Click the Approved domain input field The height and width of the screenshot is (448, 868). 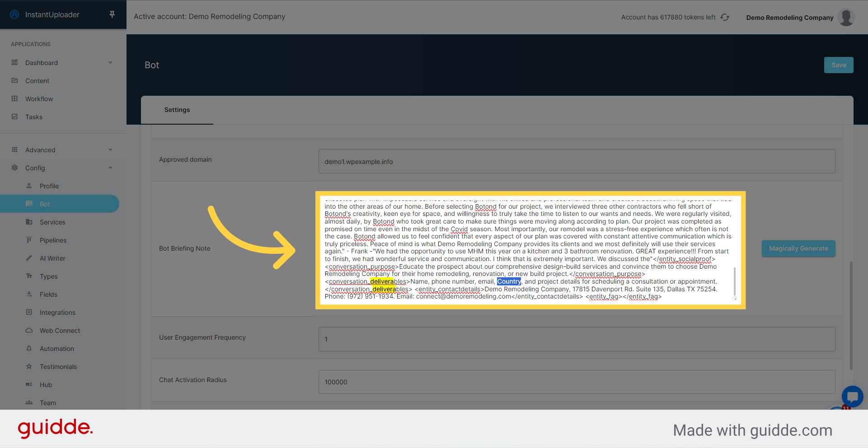coord(577,161)
